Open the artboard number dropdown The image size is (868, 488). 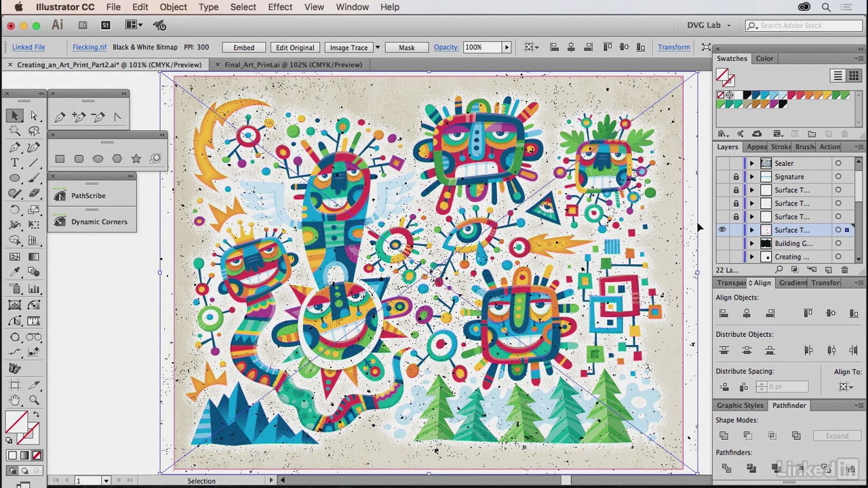tap(106, 481)
